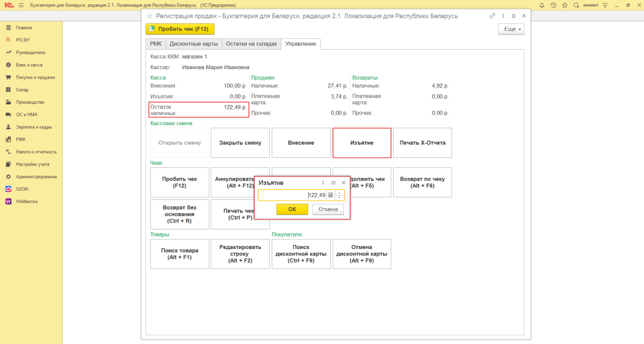This screenshot has width=644, height=344.
Task: Close the Изъятие dialog
Action: 344,182
